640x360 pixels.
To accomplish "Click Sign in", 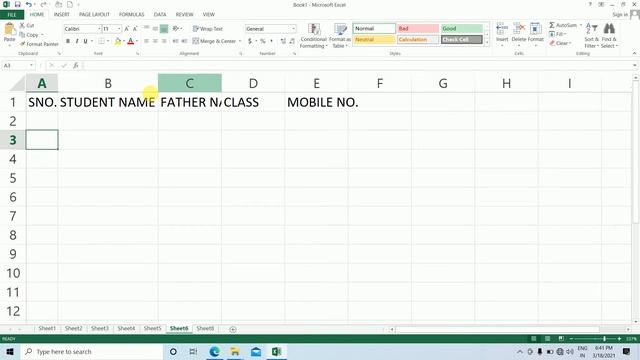I will (x=620, y=15).
